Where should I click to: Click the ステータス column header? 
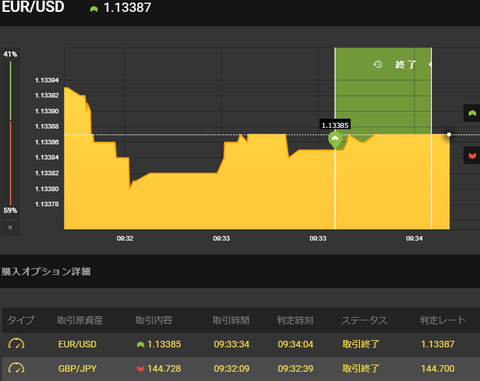[364, 320]
